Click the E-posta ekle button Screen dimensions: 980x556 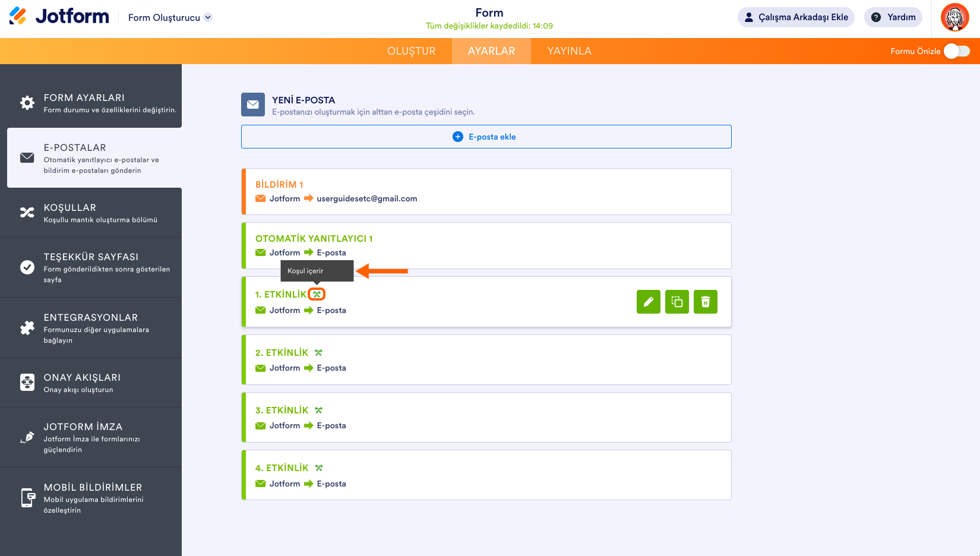[486, 137]
